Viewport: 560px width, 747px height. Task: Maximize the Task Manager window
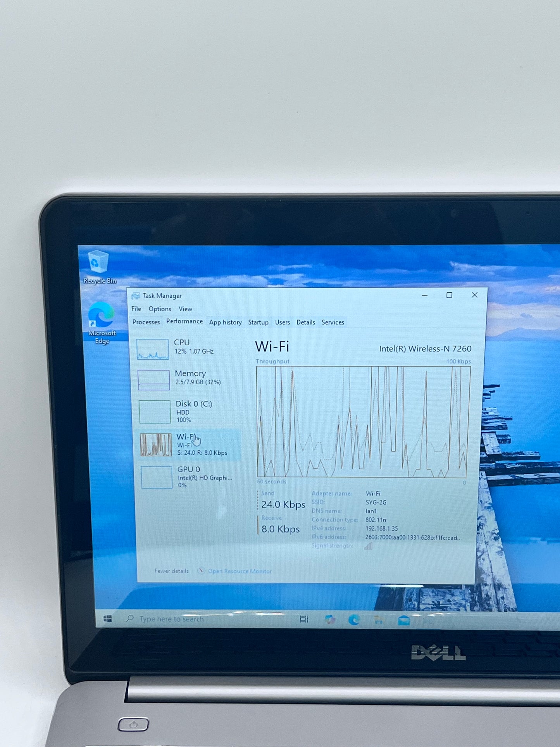[450, 295]
